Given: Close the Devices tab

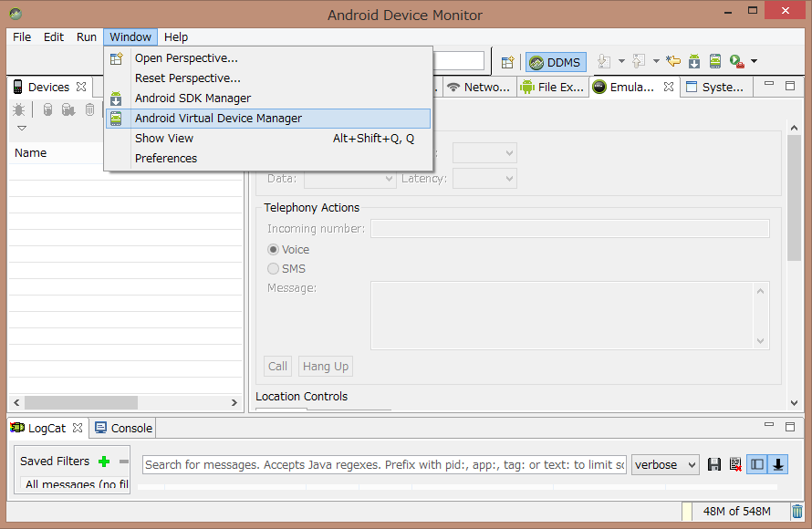Looking at the screenshot, I should click(x=81, y=87).
